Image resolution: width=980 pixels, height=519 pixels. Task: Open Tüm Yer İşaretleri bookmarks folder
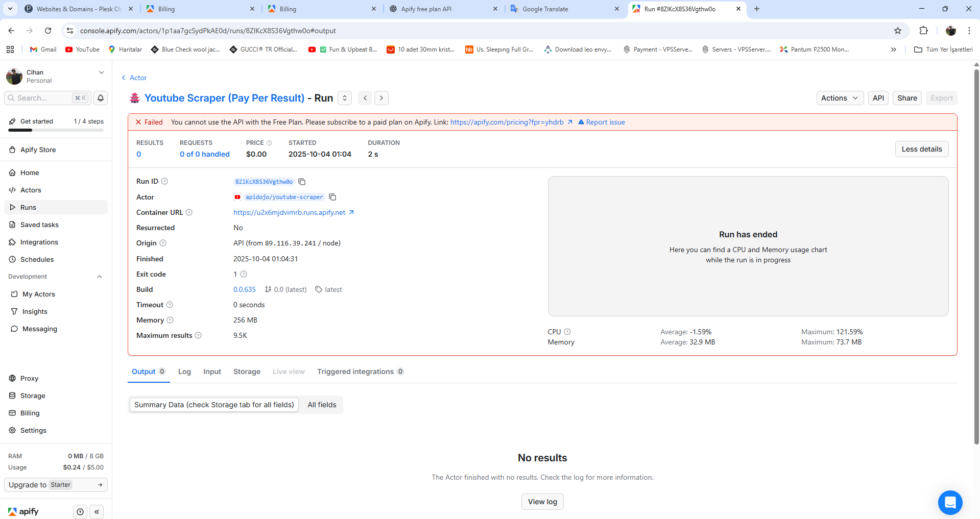(x=944, y=50)
